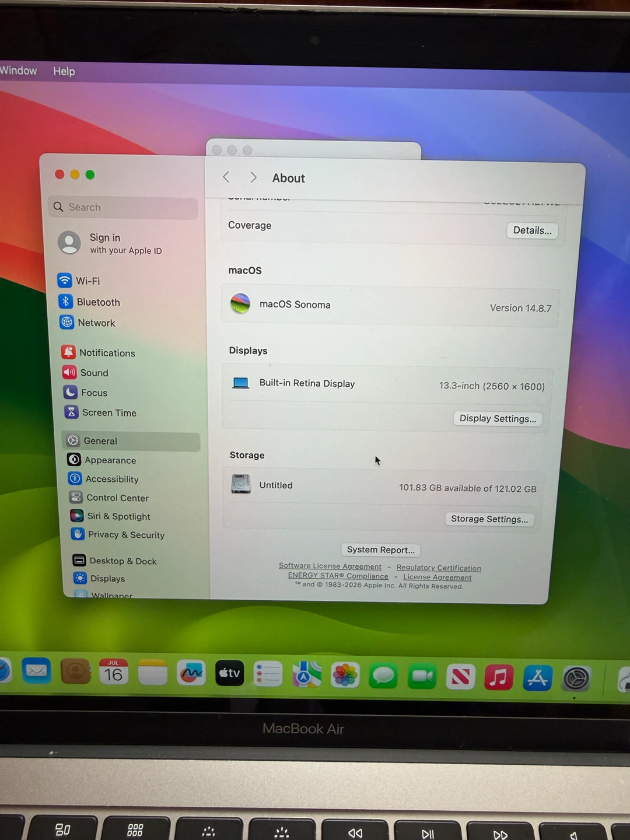Open Screen Time settings
Image resolution: width=630 pixels, height=840 pixels.
(100, 412)
